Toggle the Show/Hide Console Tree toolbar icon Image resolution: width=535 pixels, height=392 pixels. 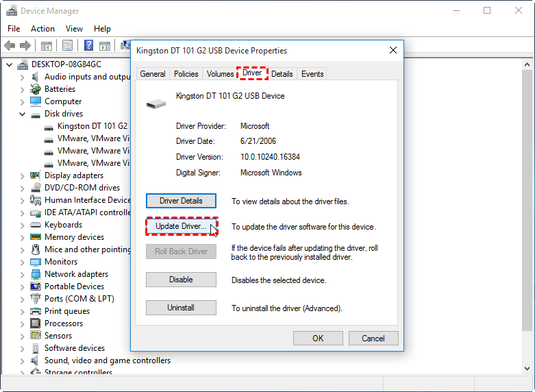[x=47, y=45]
